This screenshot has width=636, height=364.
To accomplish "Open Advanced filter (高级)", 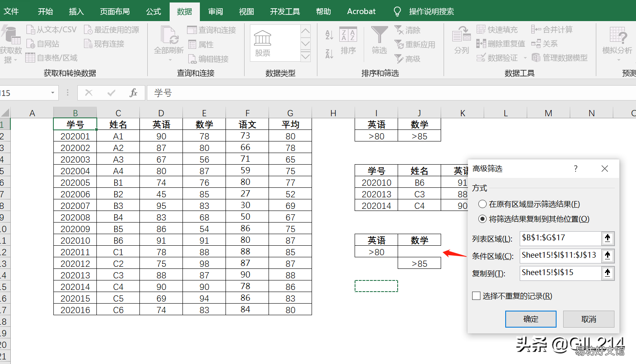I will tap(408, 59).
